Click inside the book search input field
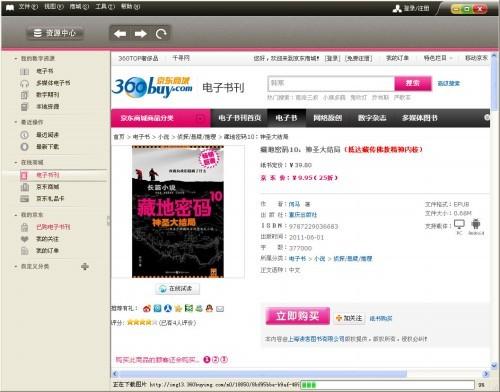The width and height of the screenshot is (500, 392). tap(331, 83)
